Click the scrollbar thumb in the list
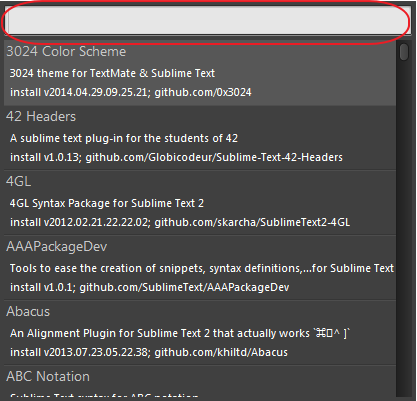This screenshot has width=417, height=401. [x=404, y=52]
